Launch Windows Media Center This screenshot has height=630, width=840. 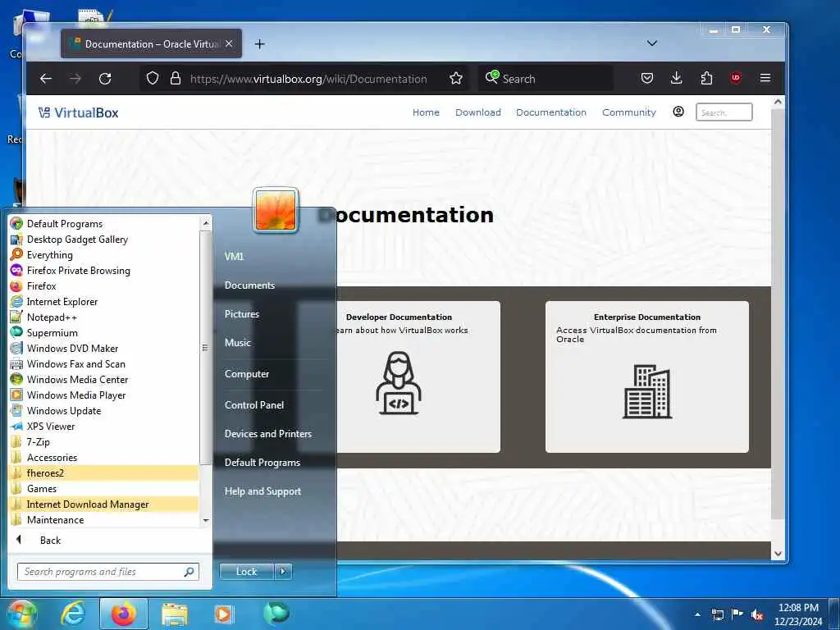pos(104,379)
